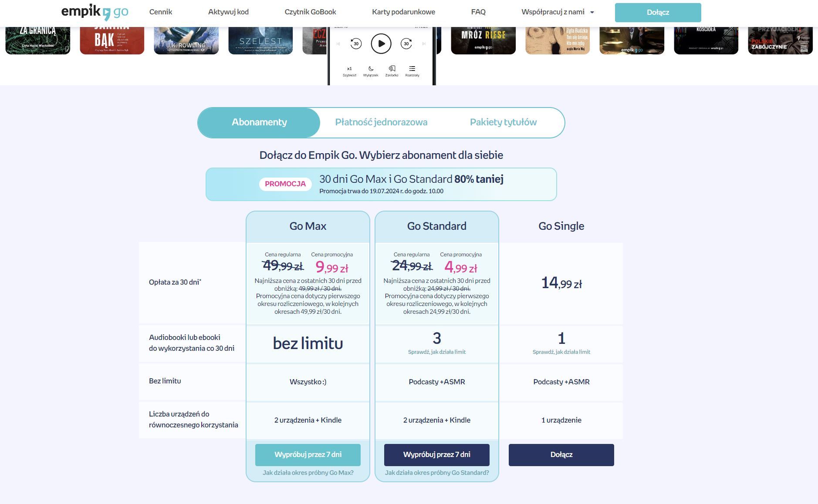Image resolution: width=818 pixels, height=504 pixels.
Task: Click Dołącz button under Go Single
Action: pyautogui.click(x=561, y=455)
